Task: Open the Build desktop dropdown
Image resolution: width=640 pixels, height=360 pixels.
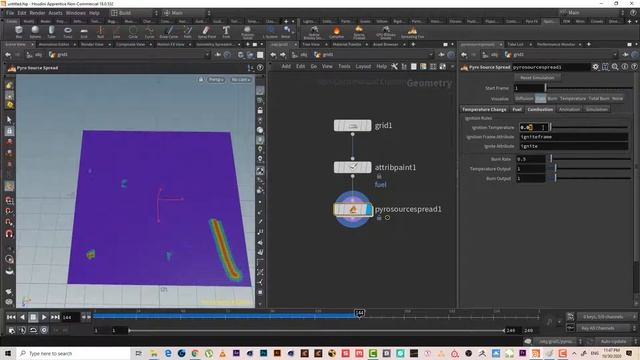Action: pos(134,13)
